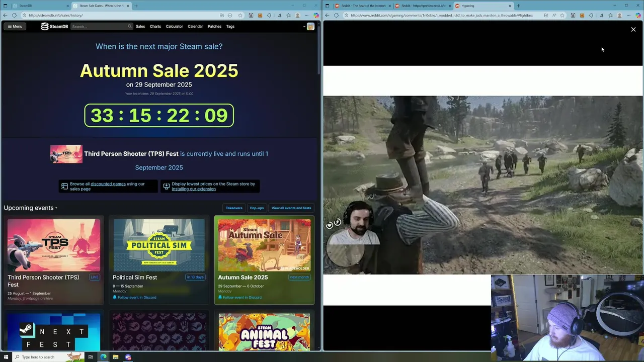Open the discounted games link
Screen dimensions: 644x362
click(x=108, y=184)
